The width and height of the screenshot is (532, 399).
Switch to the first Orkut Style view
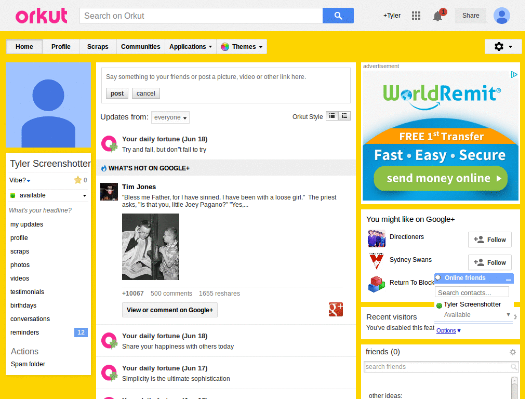tap(332, 116)
